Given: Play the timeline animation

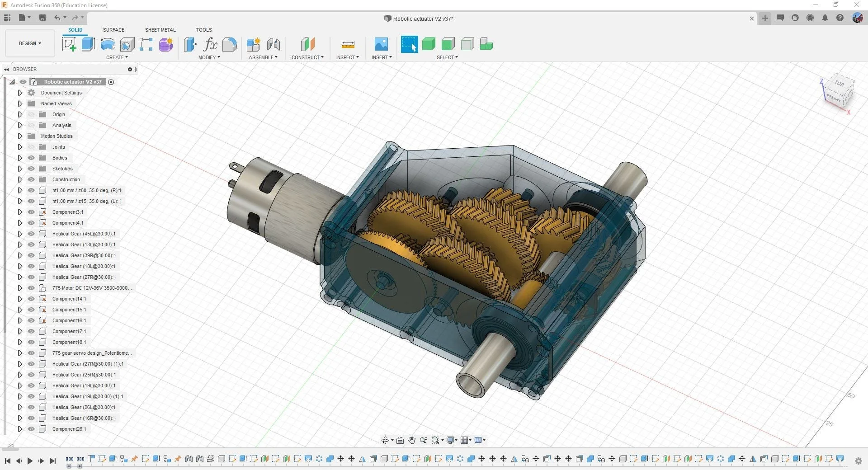Looking at the screenshot, I should pyautogui.click(x=30, y=461).
